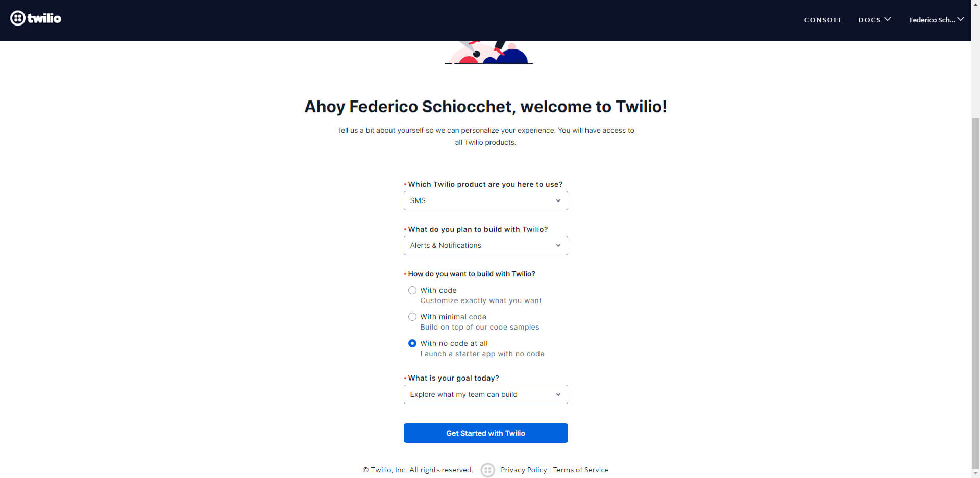The image size is (980, 478).
Task: Open the Twilio product dropdown showing SMS
Action: [485, 200]
